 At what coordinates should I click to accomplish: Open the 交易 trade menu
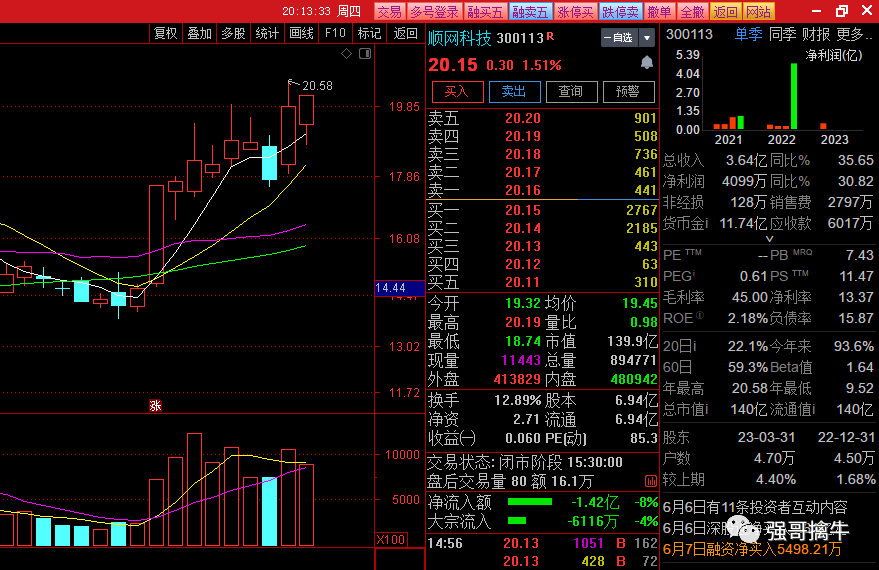tap(389, 12)
